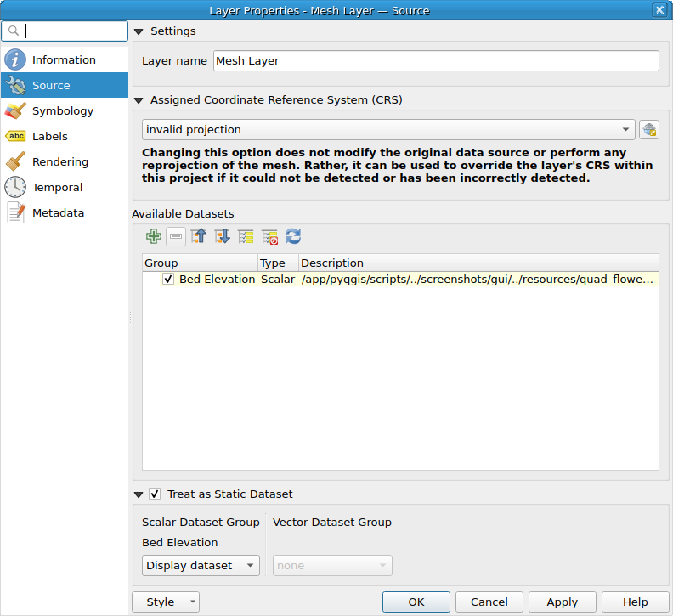Open the Metadata tab in sidebar
The height and width of the screenshot is (616, 673).
(x=58, y=213)
